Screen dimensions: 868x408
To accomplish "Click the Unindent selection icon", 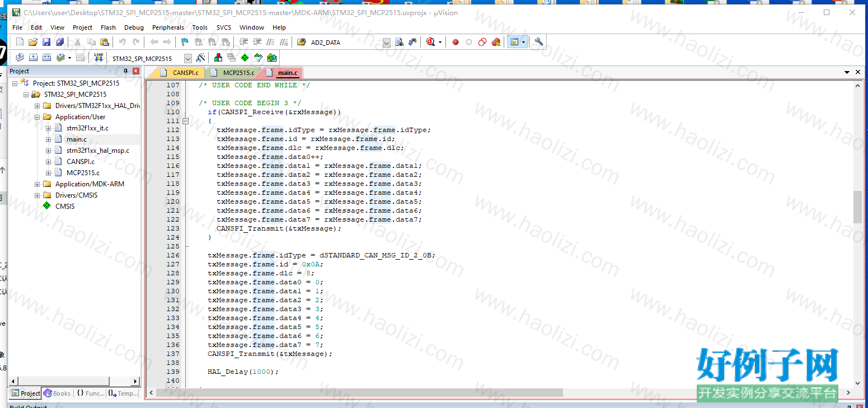I will click(x=257, y=42).
